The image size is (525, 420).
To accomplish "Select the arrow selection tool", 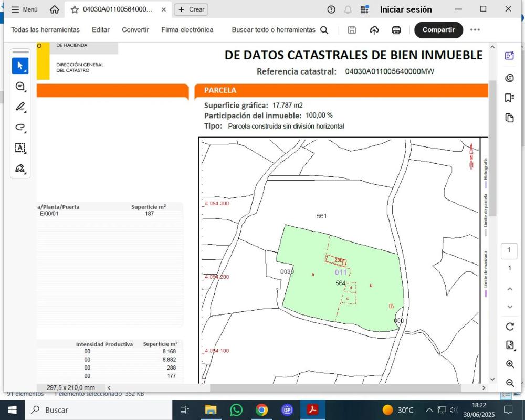I will 20,66.
